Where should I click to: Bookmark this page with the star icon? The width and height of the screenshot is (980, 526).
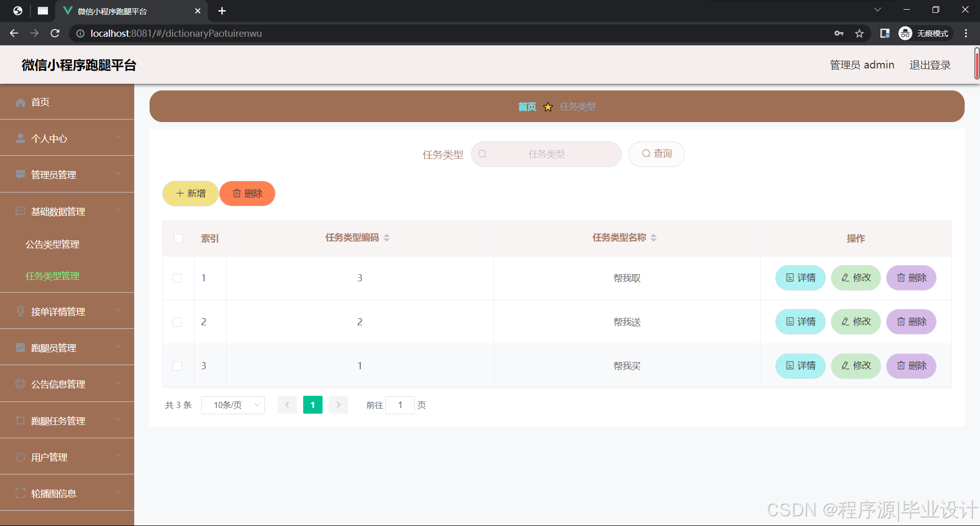860,33
